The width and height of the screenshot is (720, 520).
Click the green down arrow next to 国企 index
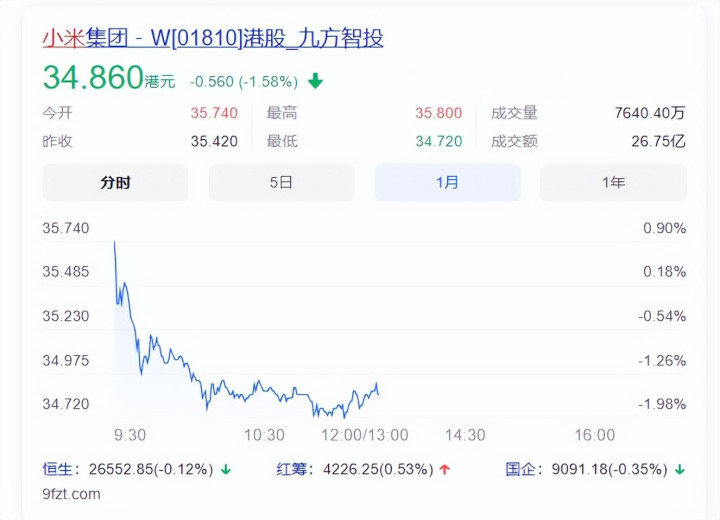680,469
